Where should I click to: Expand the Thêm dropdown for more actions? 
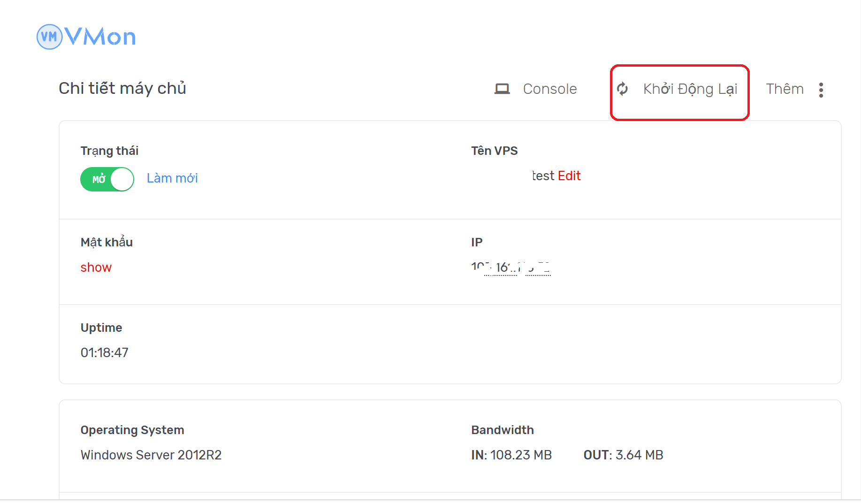tap(785, 89)
